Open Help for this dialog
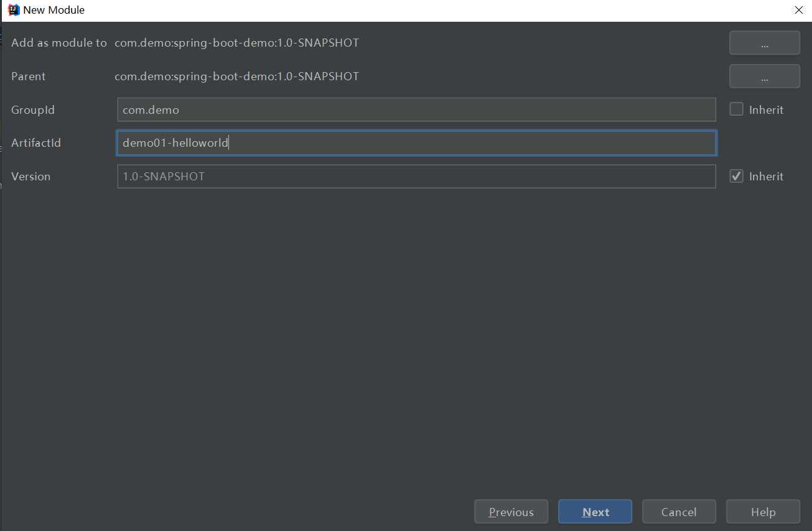Image resolution: width=812 pixels, height=531 pixels. click(763, 512)
